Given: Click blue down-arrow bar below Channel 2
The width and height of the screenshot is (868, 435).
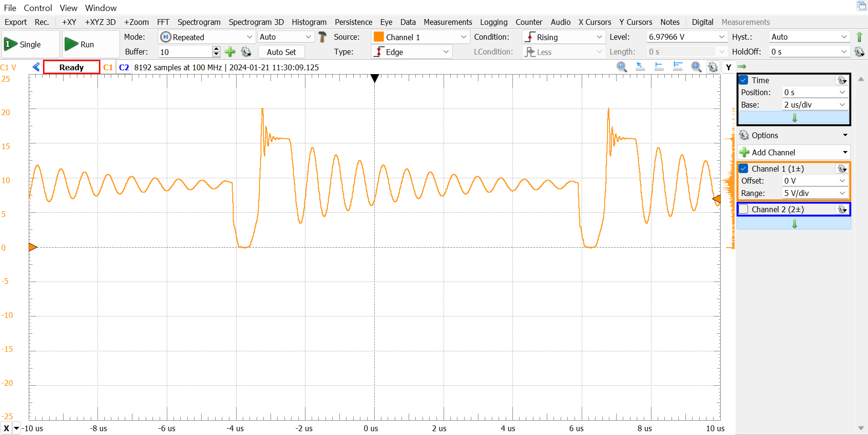Looking at the screenshot, I should click(794, 224).
